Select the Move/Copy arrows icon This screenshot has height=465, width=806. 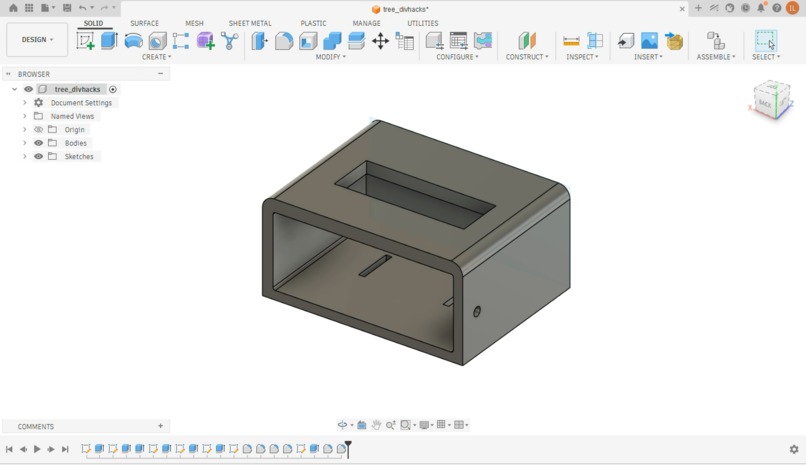click(x=380, y=41)
